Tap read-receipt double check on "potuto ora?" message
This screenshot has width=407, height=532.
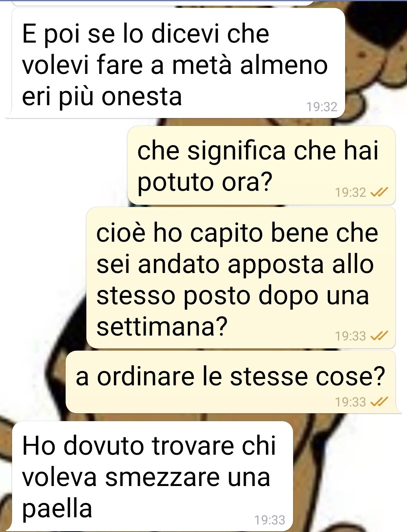coord(379,193)
